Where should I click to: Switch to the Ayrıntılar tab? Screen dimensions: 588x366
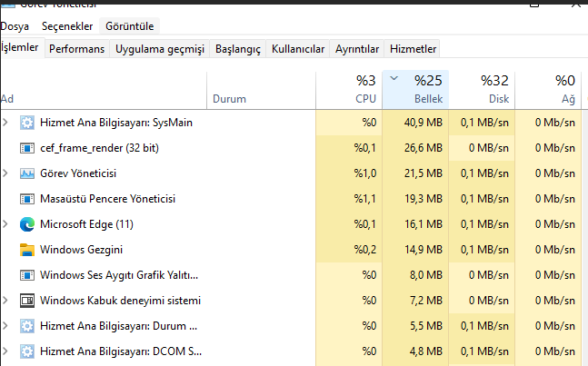[x=357, y=49]
